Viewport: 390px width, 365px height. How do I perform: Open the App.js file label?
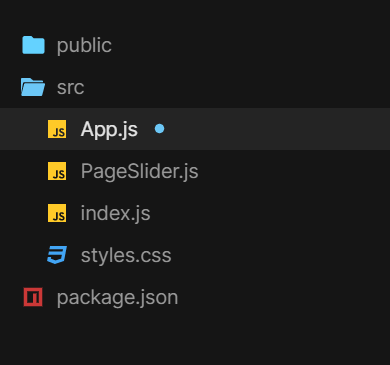109,130
